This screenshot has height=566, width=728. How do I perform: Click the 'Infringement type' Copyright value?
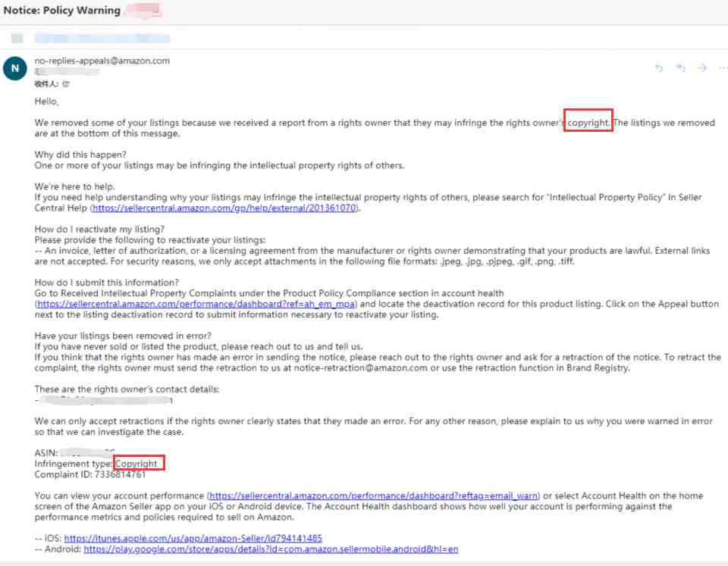click(x=136, y=464)
